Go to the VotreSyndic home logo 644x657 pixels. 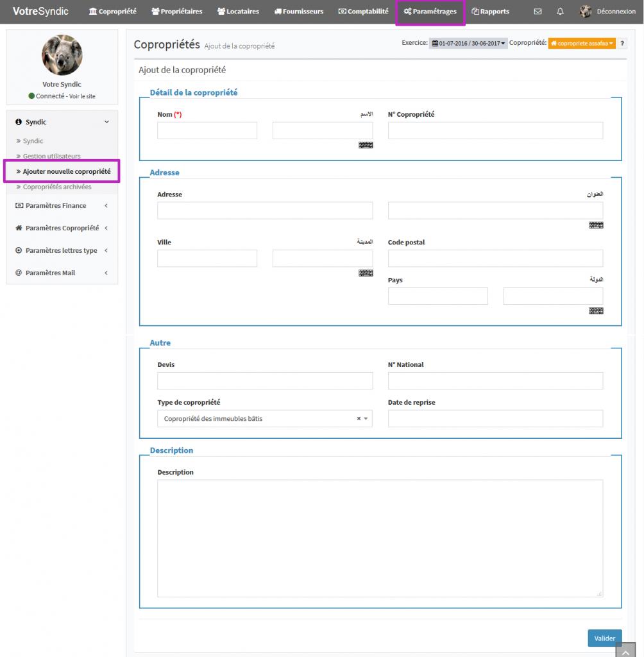point(40,12)
